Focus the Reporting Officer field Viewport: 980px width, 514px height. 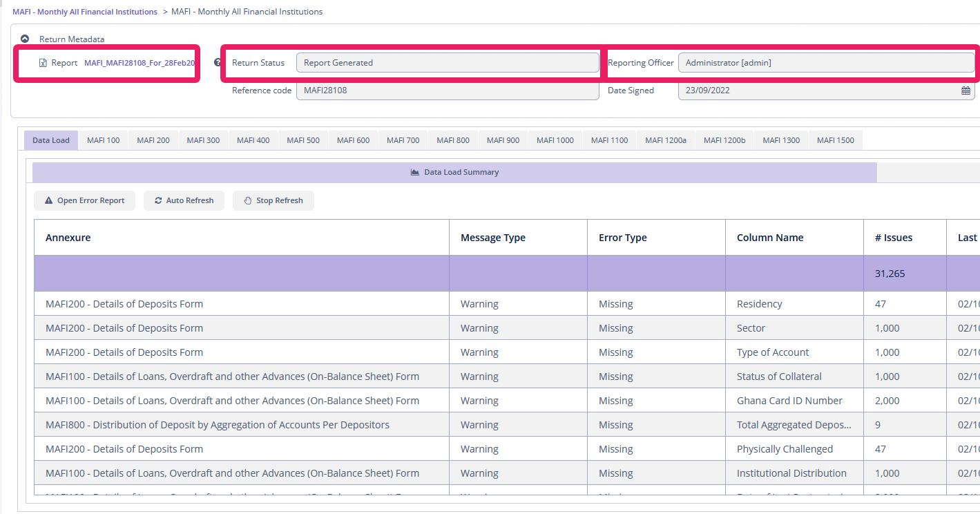point(826,63)
